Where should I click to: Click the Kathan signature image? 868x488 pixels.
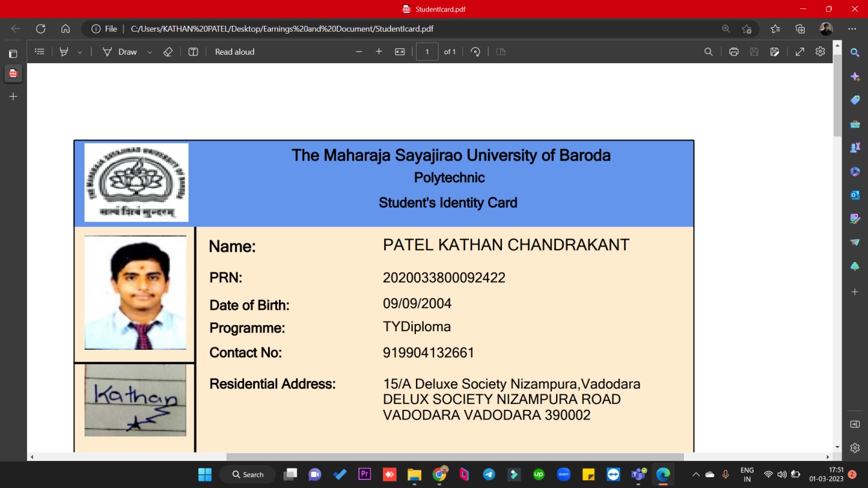(x=135, y=400)
